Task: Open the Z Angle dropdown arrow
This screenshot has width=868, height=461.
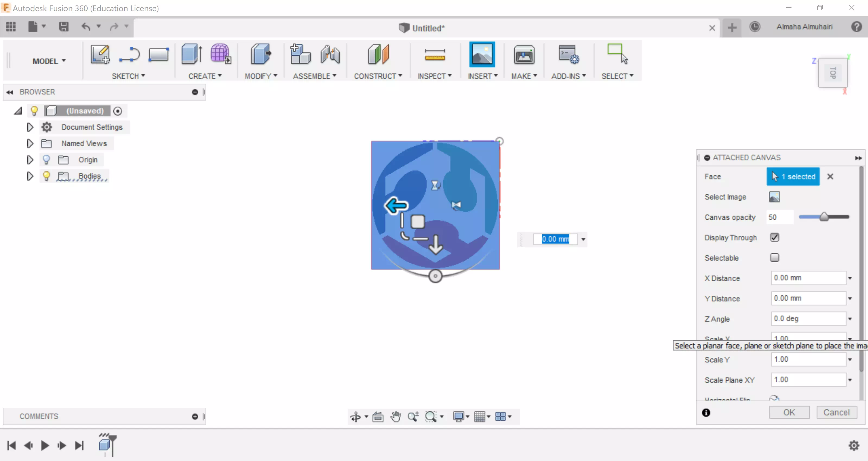Action: (850, 318)
